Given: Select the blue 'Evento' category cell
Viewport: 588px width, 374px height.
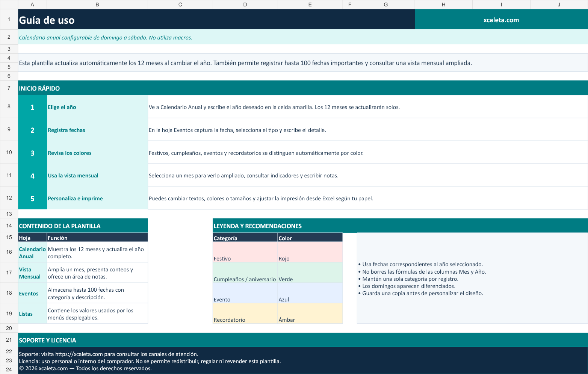Looking at the screenshot, I should pyautogui.click(x=245, y=293).
